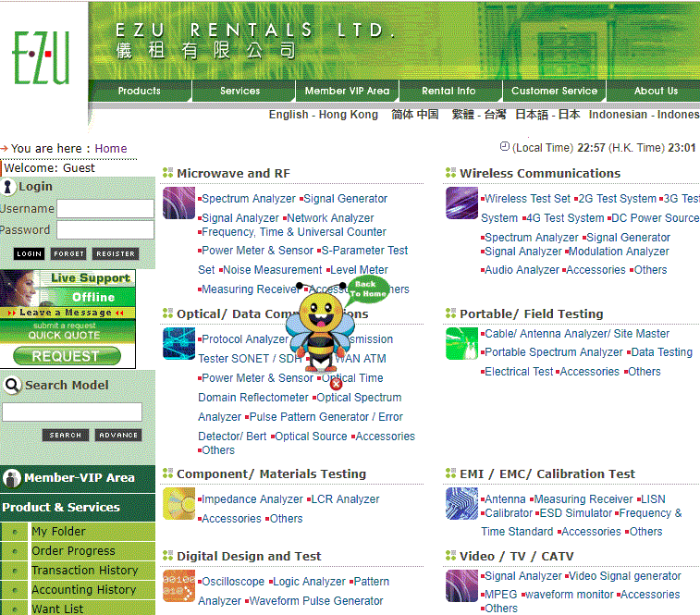
Task: Switch language to Traditional Chinese - Taiwan
Action: coord(479,115)
